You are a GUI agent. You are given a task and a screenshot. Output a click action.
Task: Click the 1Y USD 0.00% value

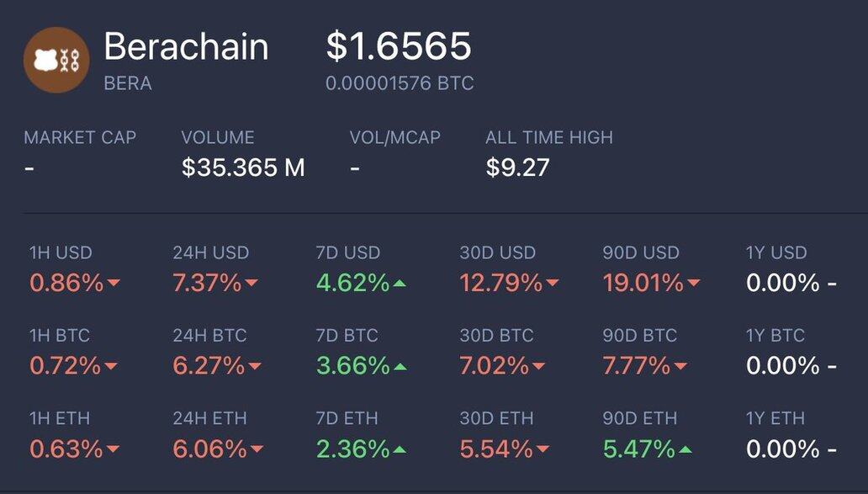782,283
